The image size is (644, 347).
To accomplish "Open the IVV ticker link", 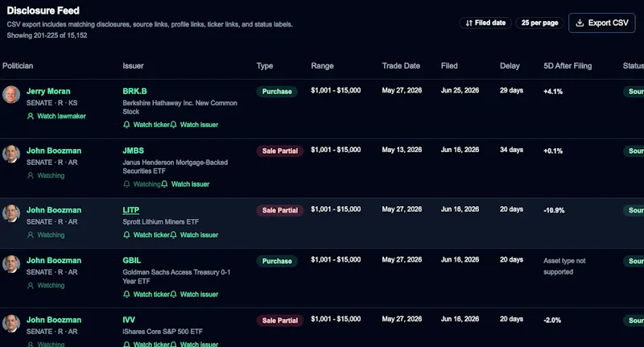I will 129,320.
